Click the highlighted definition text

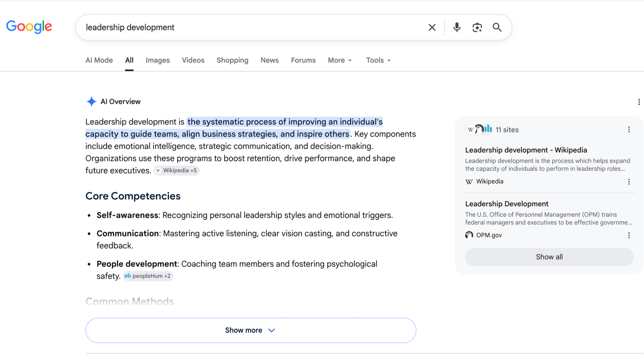point(234,128)
